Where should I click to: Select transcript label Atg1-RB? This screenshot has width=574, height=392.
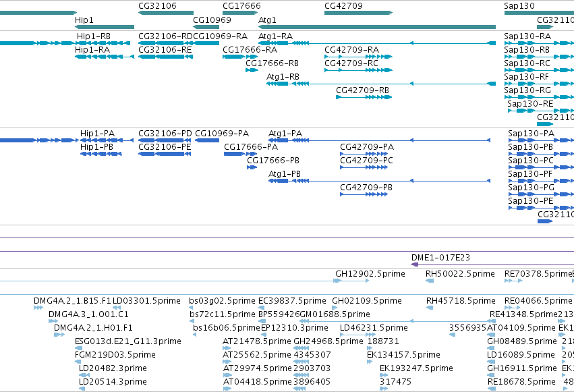click(x=283, y=77)
